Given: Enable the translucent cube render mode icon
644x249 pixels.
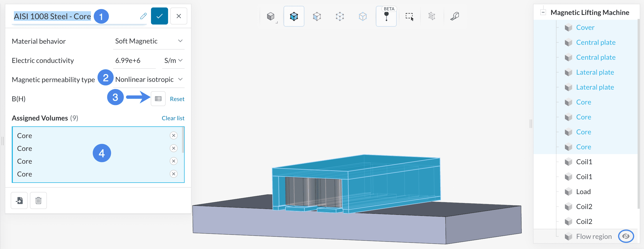Looking at the screenshot, I should (363, 17).
